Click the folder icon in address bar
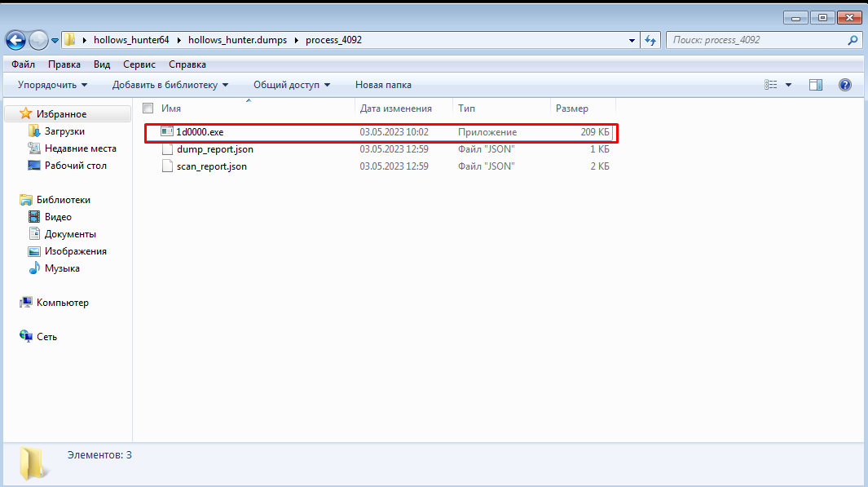Image resolution: width=868 pixels, height=487 pixels. point(70,40)
